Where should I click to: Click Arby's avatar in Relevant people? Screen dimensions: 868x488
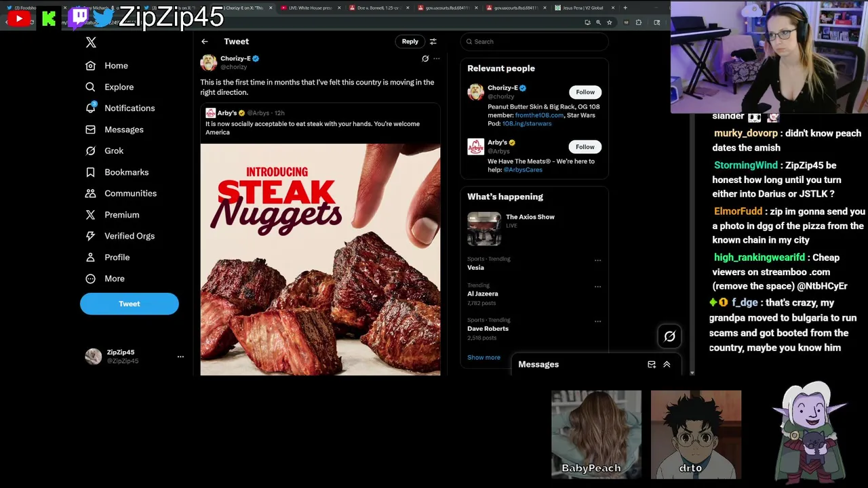[476, 147]
